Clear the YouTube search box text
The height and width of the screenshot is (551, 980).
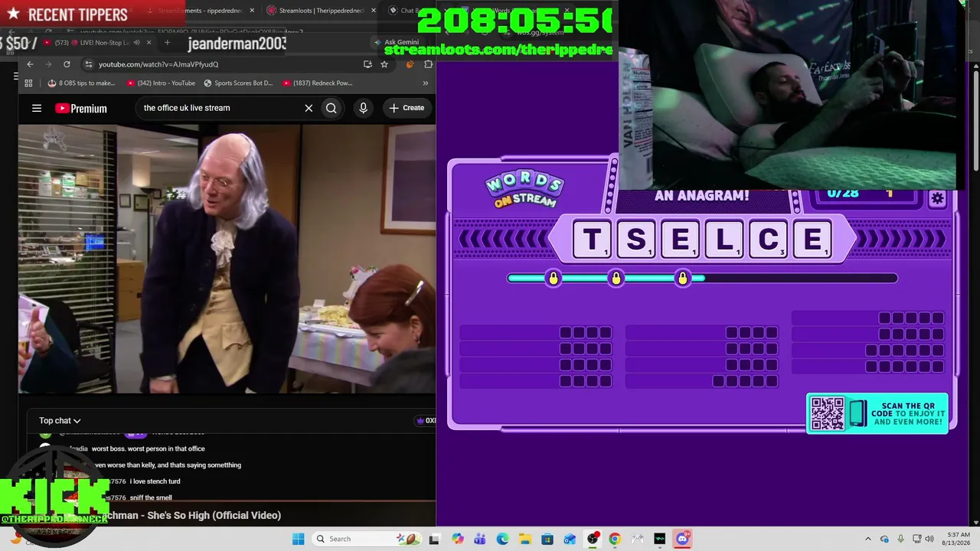tap(309, 108)
